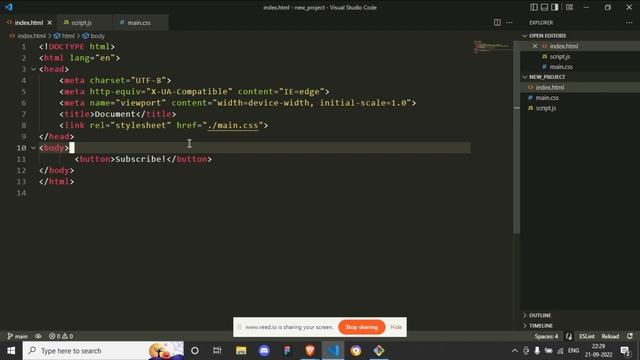The image size is (640, 360).
Task: Open Brave browser from taskbar
Action: pos(310,351)
